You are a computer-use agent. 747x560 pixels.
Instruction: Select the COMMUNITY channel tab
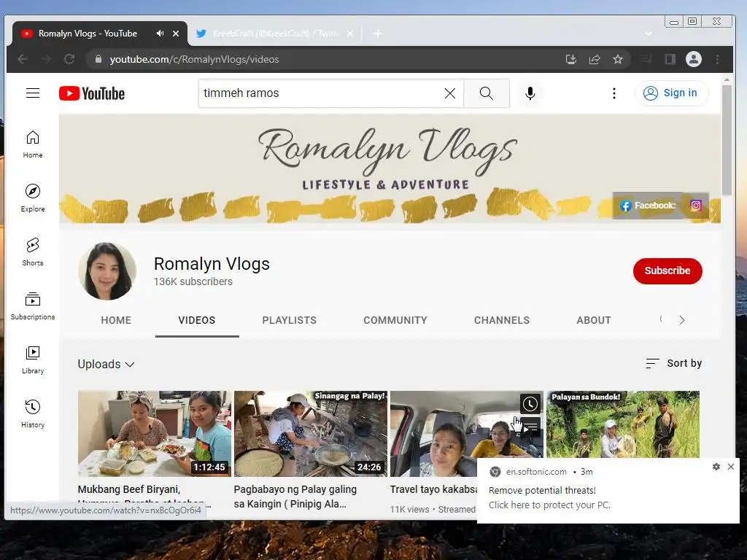(x=395, y=320)
